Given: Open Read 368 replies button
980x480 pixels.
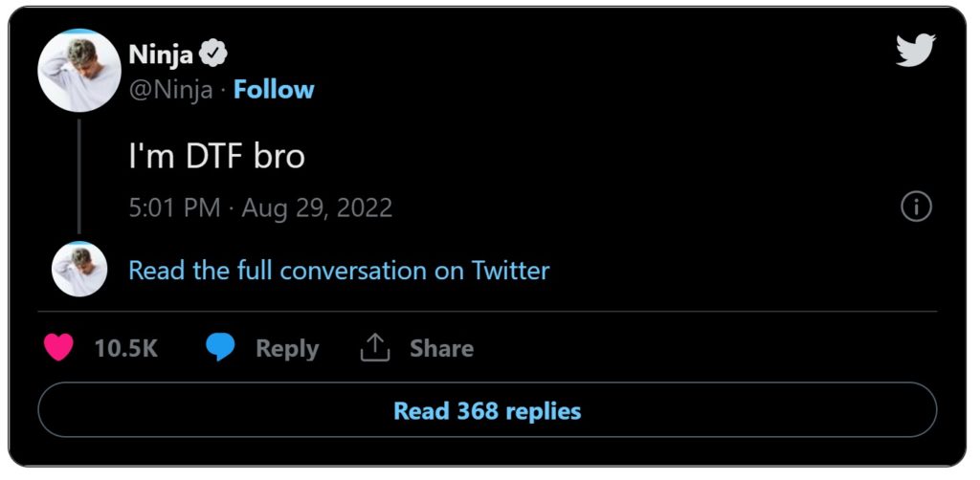Looking at the screenshot, I should [x=487, y=411].
